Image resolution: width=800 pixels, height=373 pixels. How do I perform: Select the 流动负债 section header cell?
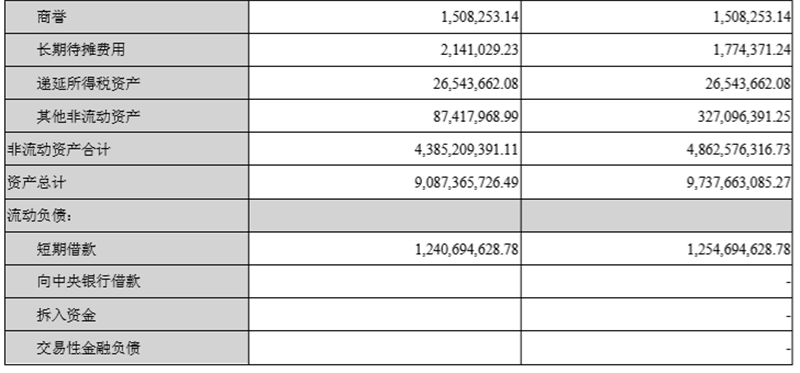point(127,216)
